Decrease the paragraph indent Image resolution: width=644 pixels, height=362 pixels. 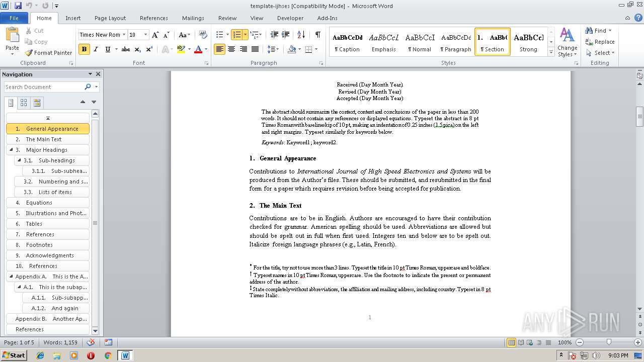[274, 35]
